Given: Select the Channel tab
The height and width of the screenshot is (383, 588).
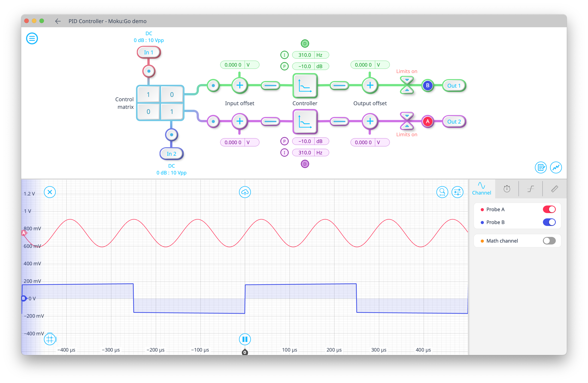Looking at the screenshot, I should point(482,189).
